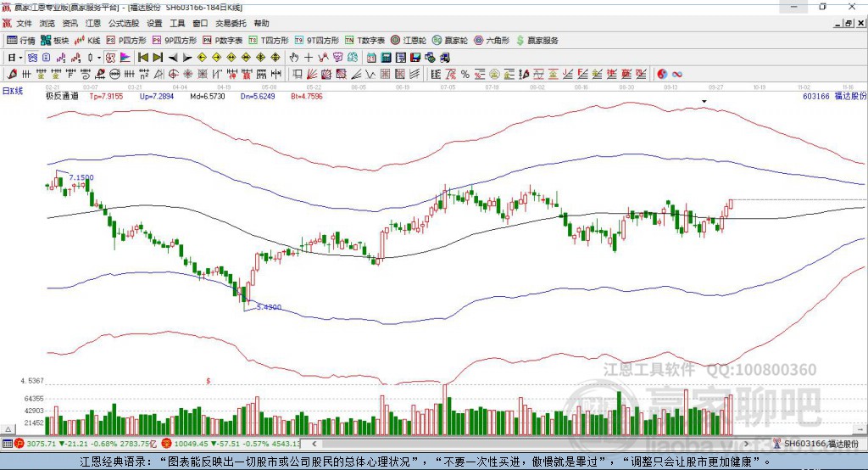The height and width of the screenshot is (470, 868).
Task: Jump to last bar with green skip-forward icon
Action: coord(158,58)
